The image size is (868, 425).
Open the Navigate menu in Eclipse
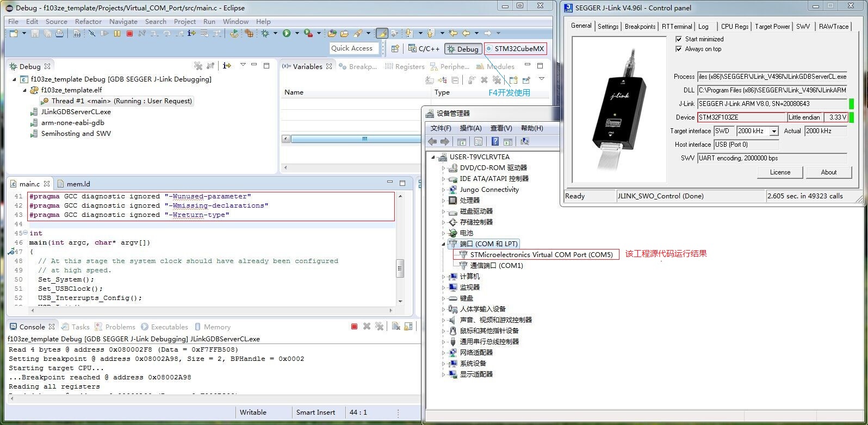(x=123, y=22)
